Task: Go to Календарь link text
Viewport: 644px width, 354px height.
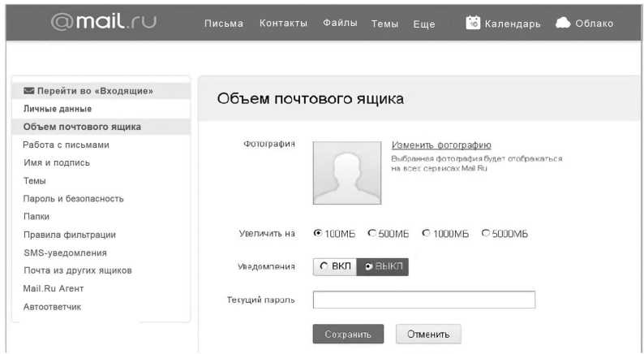Action: click(x=513, y=24)
